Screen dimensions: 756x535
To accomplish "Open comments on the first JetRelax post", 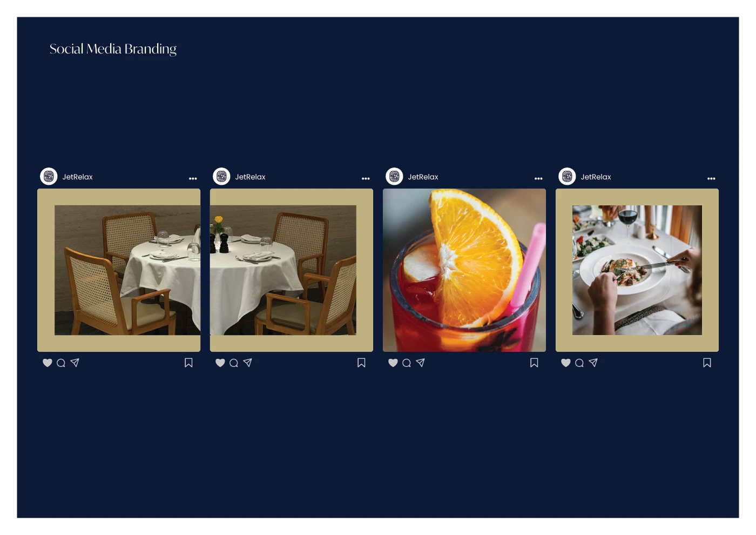I will (61, 363).
